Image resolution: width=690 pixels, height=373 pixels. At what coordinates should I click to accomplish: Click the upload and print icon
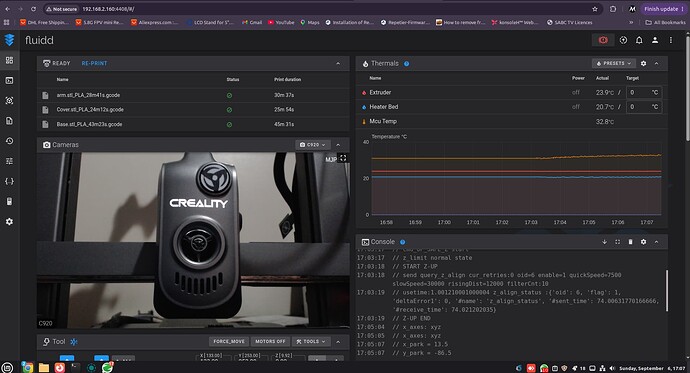click(623, 40)
